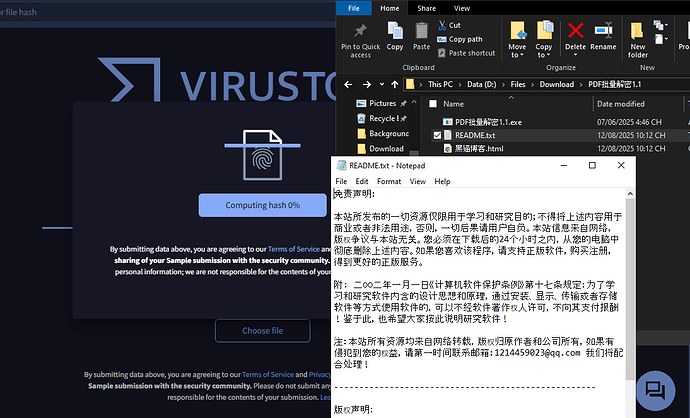Screen dimensions: 690x418
Task: Click the Computing hash progress bar
Action: pos(263,205)
